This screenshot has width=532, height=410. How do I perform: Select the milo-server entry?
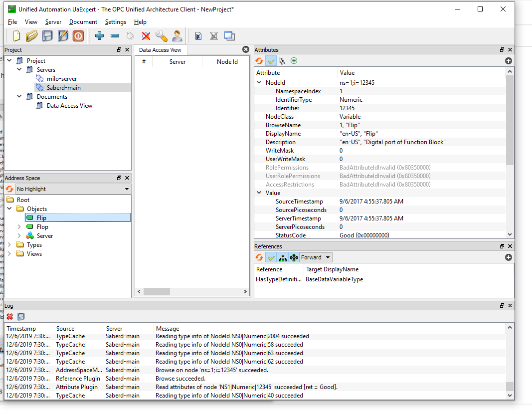62,79
